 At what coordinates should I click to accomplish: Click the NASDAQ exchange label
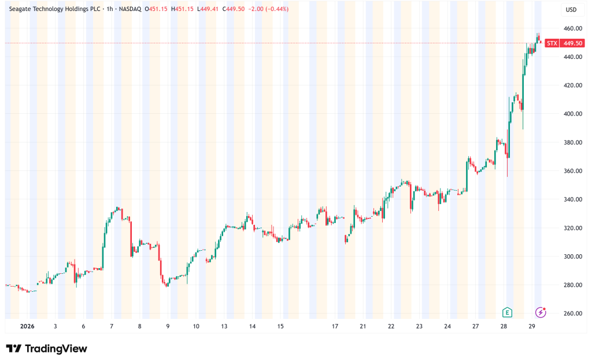tap(128, 9)
